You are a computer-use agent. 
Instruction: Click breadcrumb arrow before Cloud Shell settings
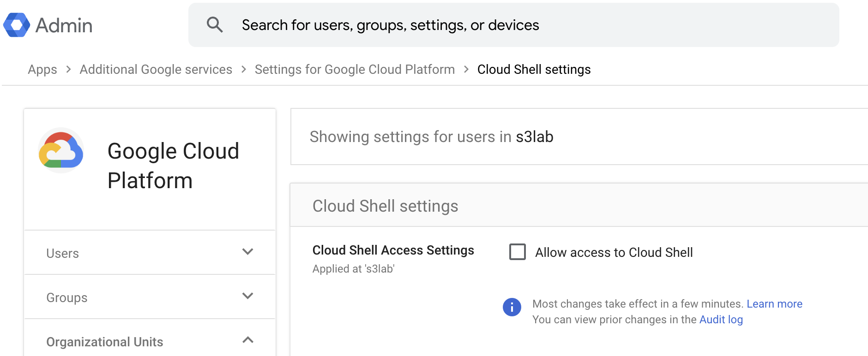pyautogui.click(x=466, y=69)
